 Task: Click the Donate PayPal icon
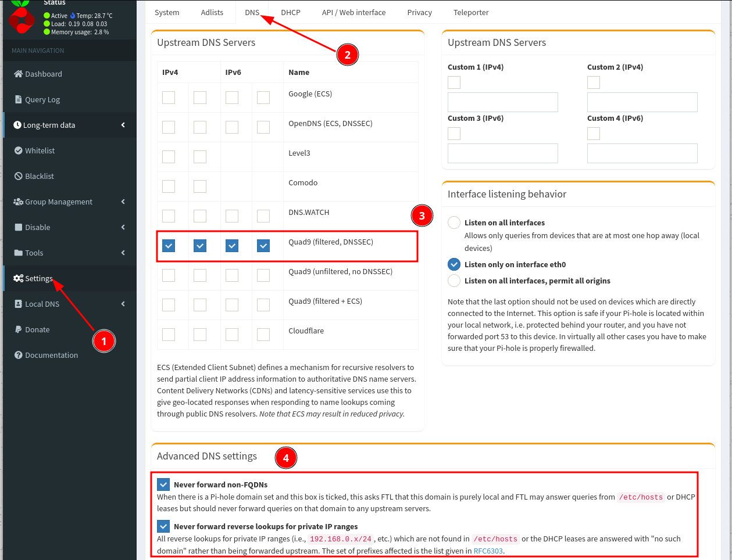[19, 329]
